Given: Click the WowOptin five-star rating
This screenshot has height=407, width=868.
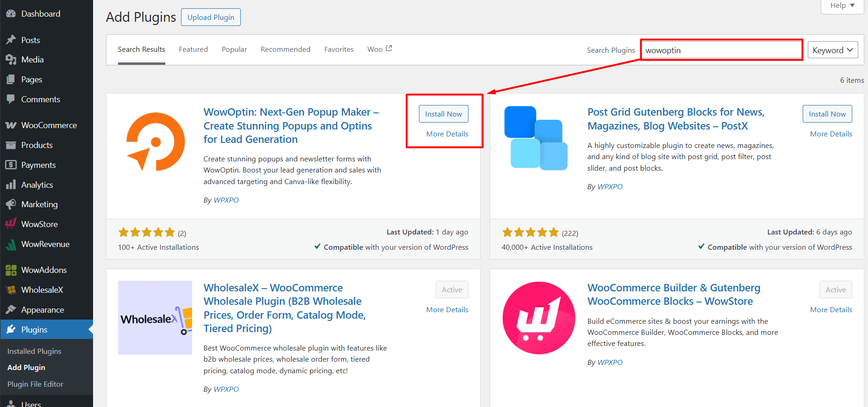Looking at the screenshot, I should [x=146, y=232].
